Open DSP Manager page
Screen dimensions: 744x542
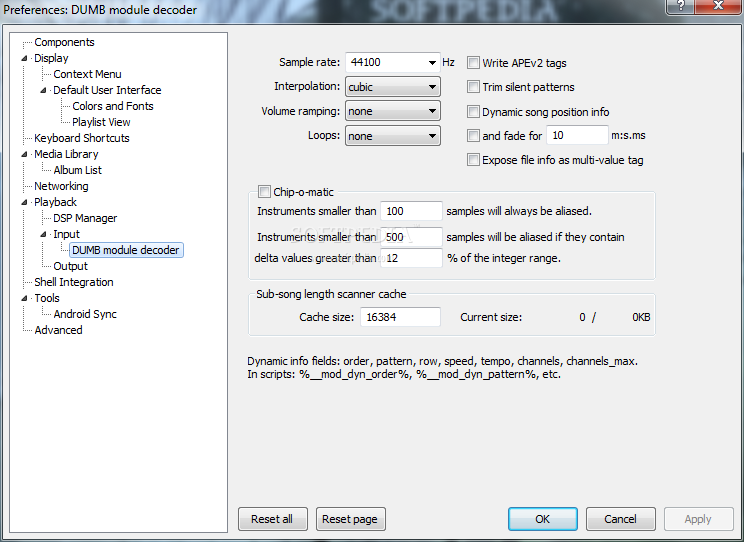click(x=85, y=218)
